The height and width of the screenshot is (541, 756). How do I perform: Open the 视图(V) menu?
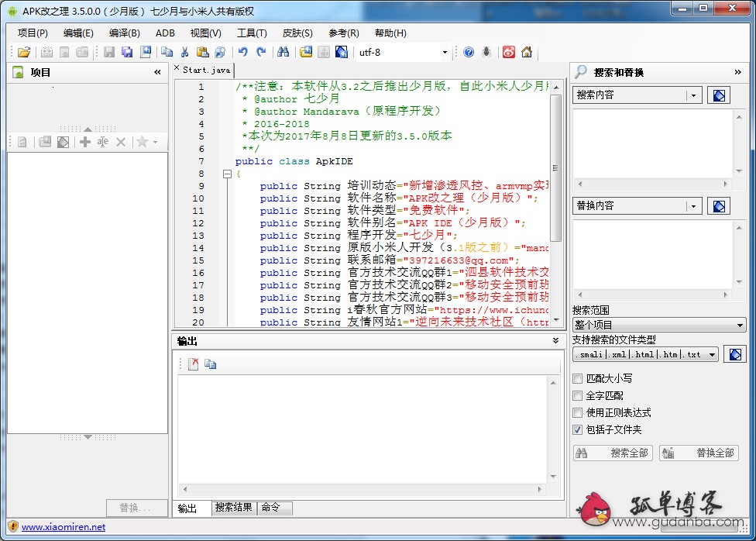pyautogui.click(x=205, y=33)
